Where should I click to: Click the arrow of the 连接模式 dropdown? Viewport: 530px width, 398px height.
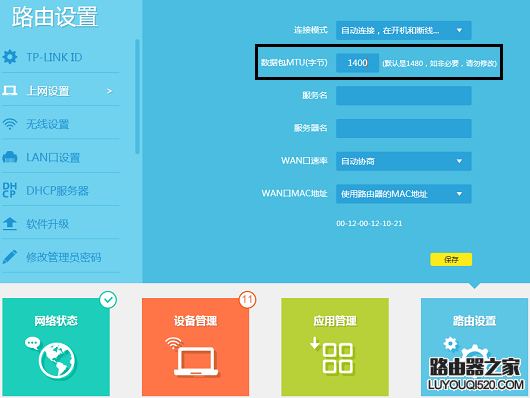pos(459,30)
